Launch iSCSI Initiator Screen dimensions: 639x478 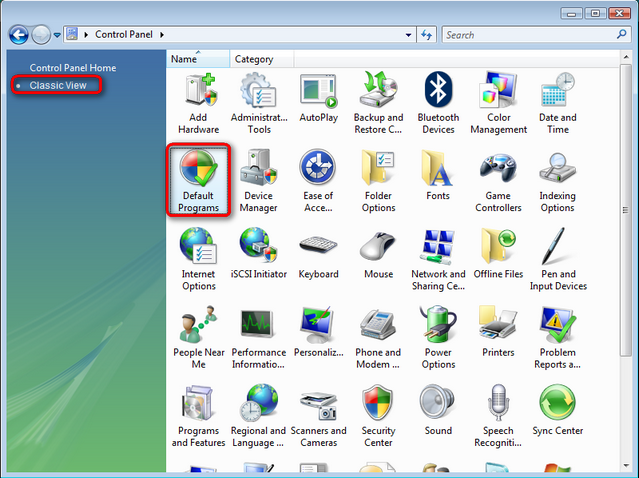[259, 253]
